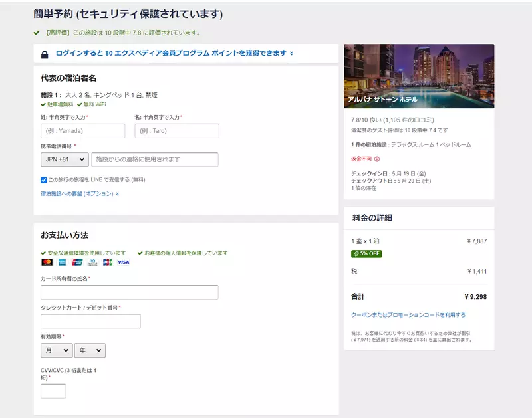Expand the ログインすると 80 ポイント banner
Image resolution: width=532 pixels, height=418 pixels.
pos(174,53)
